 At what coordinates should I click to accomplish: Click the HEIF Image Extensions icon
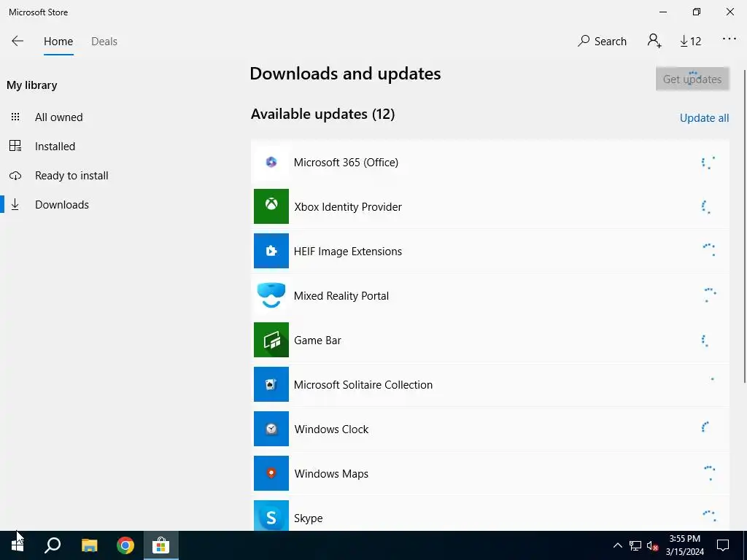click(x=271, y=251)
